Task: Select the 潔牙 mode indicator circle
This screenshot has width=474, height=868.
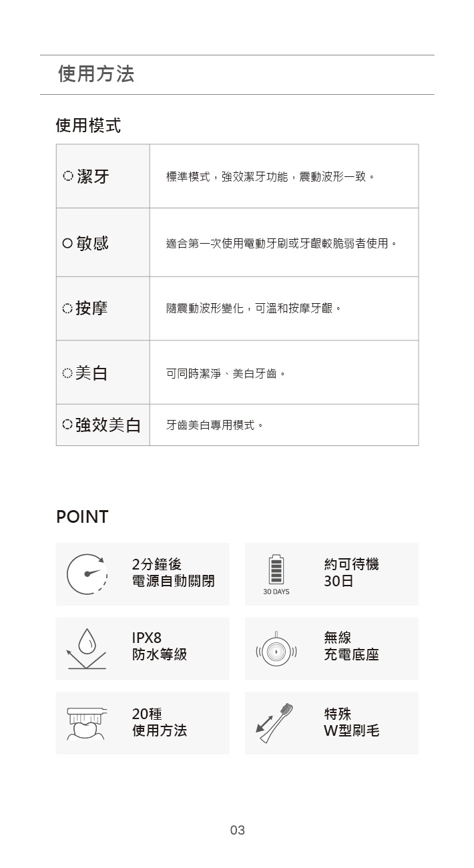Action: point(68,177)
